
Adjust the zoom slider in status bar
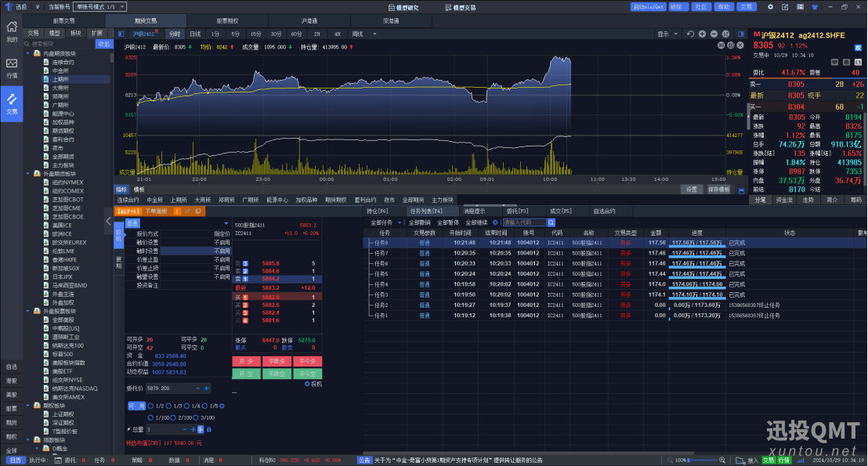[703, 460]
